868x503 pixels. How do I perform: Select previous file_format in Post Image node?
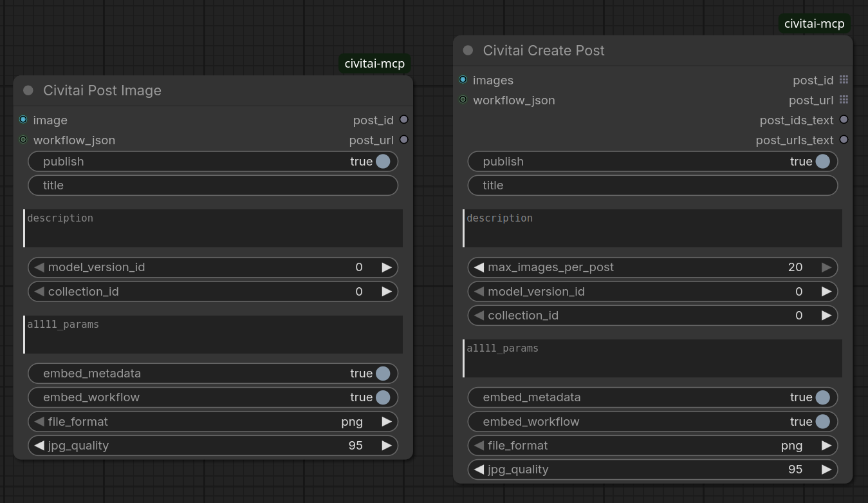(39, 422)
